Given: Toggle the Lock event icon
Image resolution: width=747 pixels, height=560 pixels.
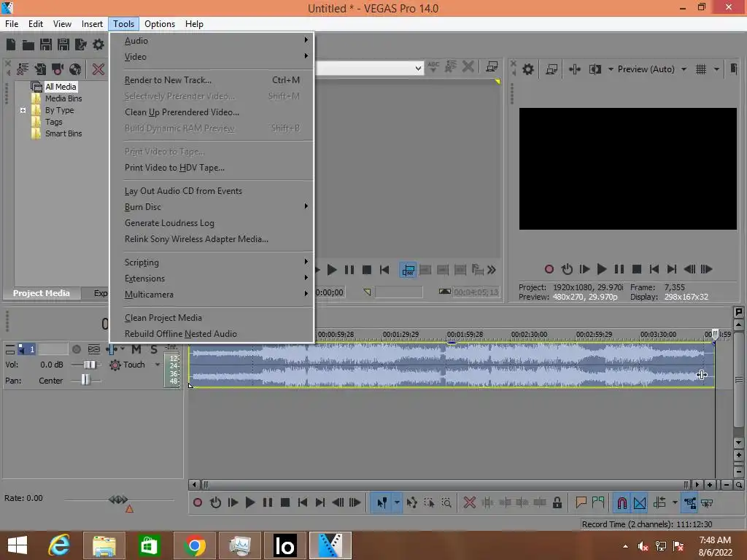Looking at the screenshot, I should (557, 502).
